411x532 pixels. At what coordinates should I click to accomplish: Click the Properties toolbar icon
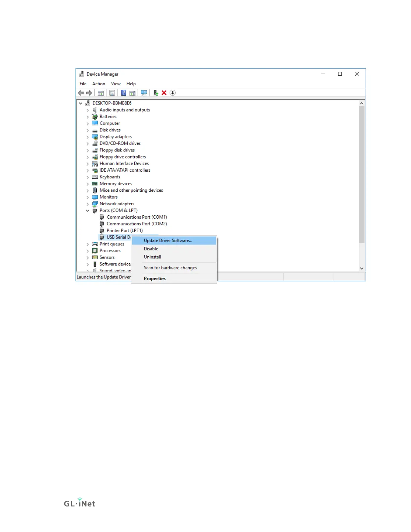(x=112, y=93)
